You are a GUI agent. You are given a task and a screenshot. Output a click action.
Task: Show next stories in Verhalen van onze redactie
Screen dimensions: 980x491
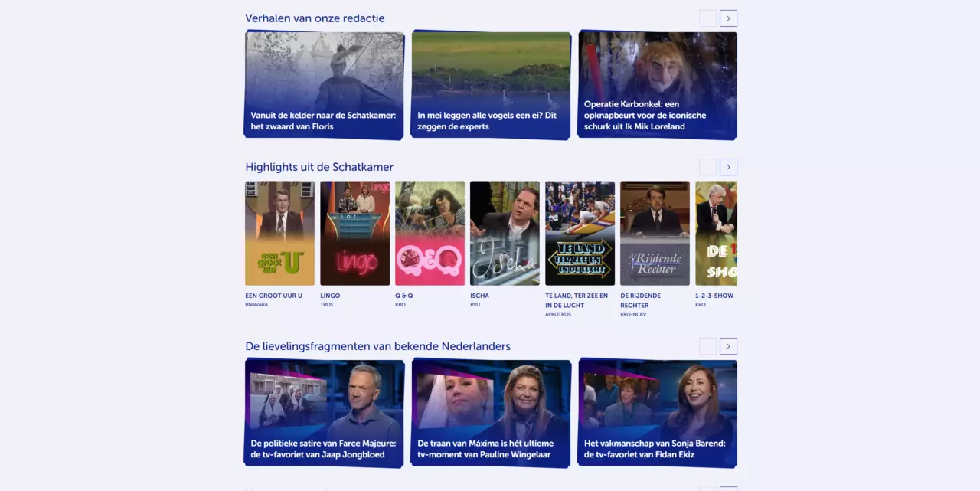click(x=728, y=18)
